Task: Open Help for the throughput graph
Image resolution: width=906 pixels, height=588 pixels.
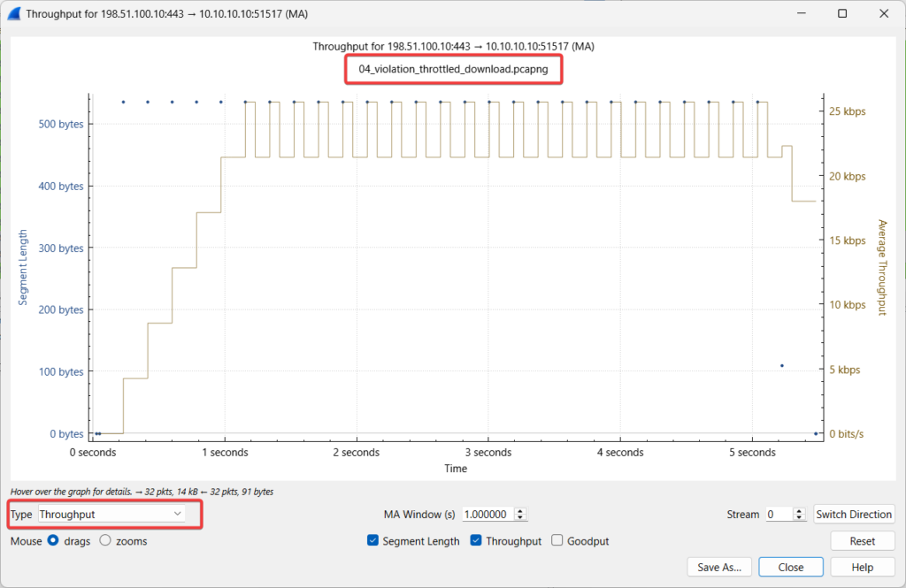Action: (x=862, y=568)
